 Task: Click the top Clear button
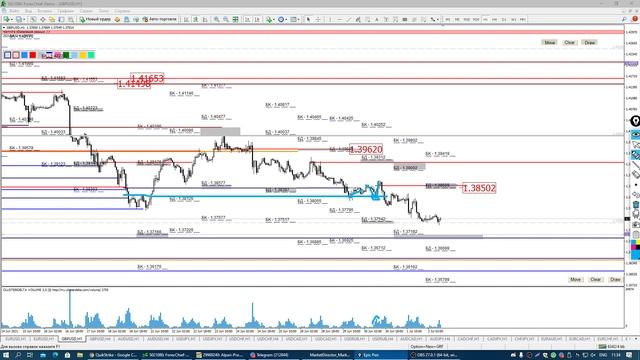tap(569, 42)
